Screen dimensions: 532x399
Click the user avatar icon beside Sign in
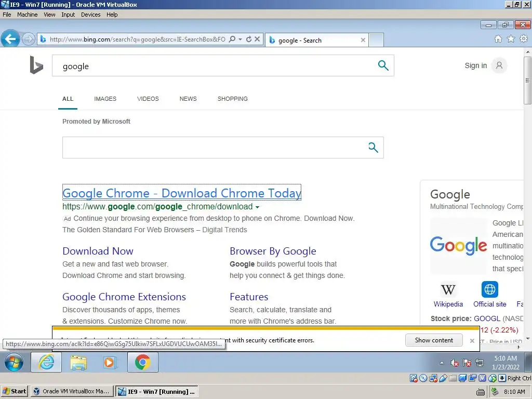click(499, 65)
